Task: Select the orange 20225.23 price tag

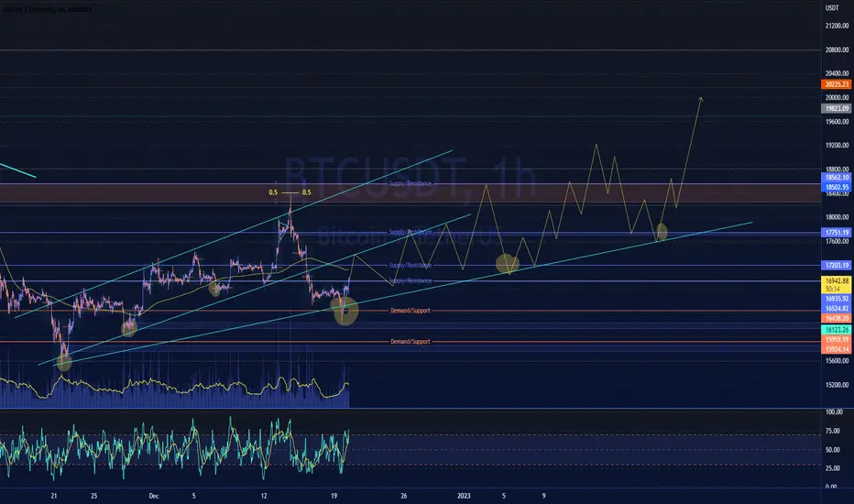Action: (836, 84)
